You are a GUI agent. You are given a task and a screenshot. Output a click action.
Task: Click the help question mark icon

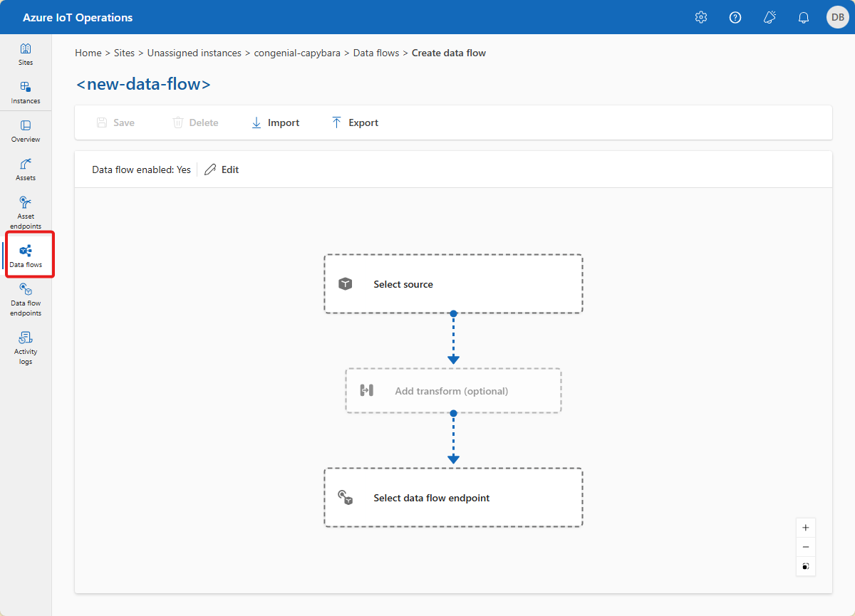[x=735, y=17]
